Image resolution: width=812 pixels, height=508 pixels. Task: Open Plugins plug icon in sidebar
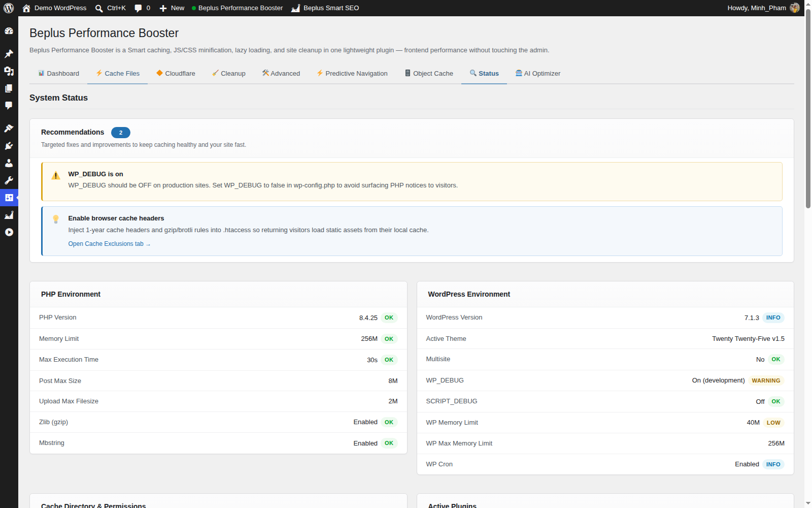coord(9,146)
